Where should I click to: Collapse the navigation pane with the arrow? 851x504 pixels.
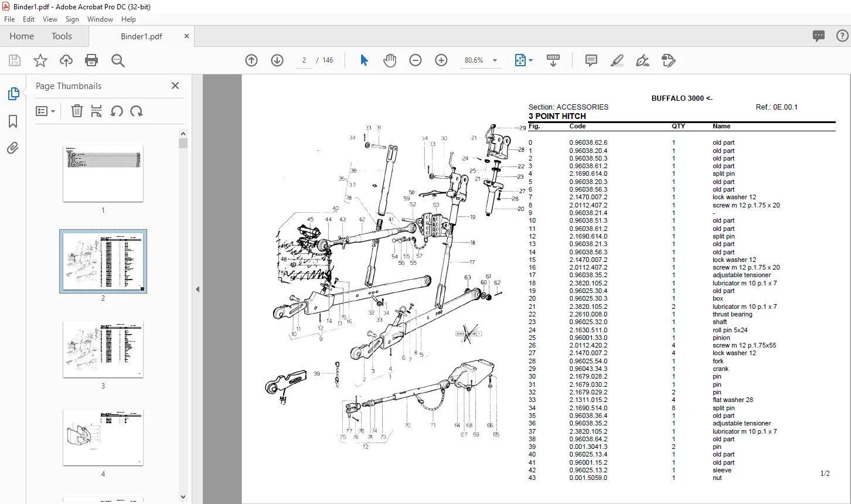(198, 289)
